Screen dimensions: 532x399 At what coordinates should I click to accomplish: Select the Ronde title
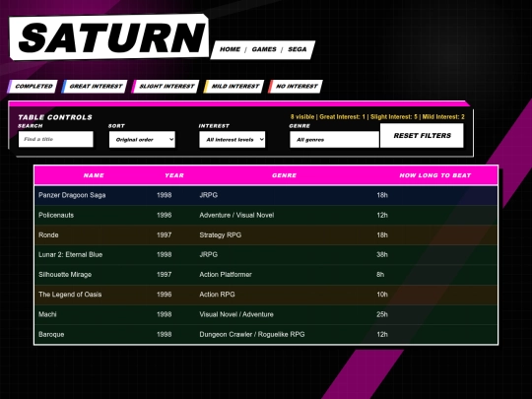click(x=48, y=234)
